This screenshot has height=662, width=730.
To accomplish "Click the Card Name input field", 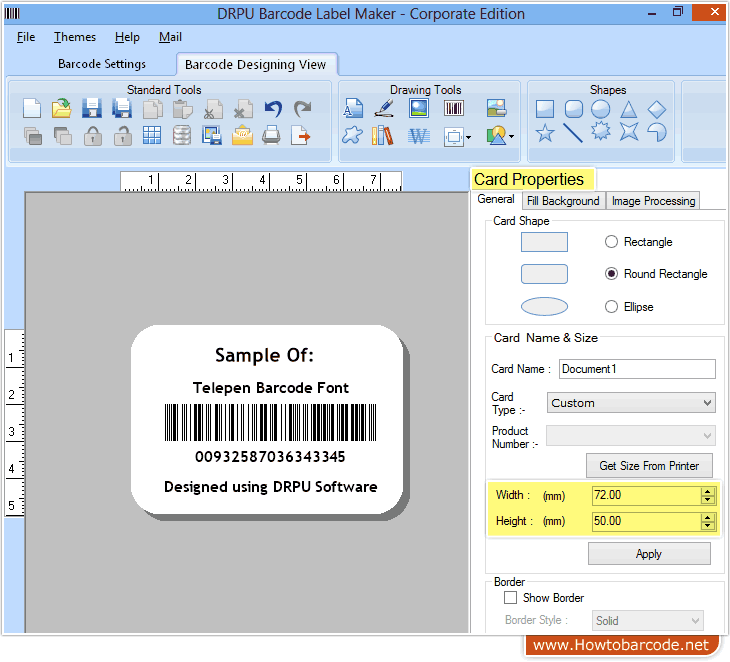I will [637, 369].
